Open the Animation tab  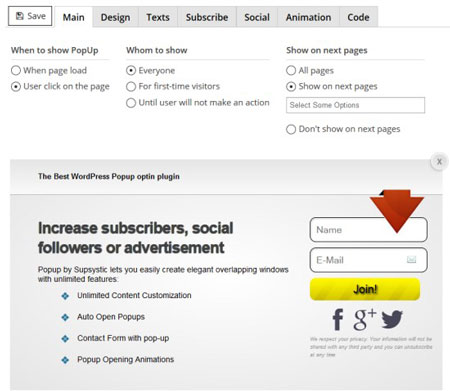tap(308, 17)
